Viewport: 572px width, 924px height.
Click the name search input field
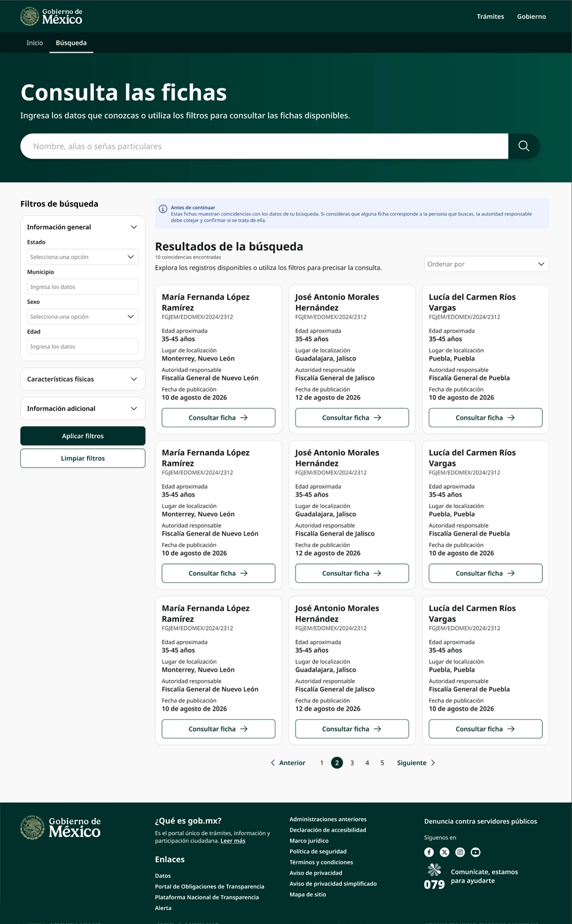(x=264, y=146)
